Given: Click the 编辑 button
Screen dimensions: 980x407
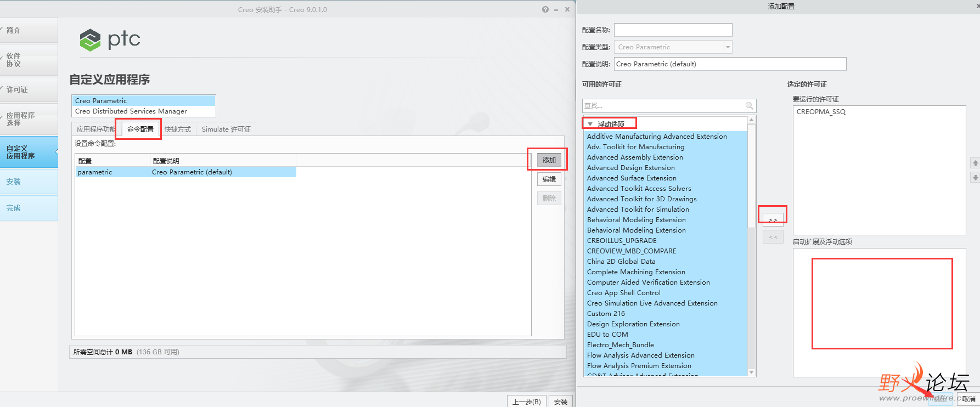Looking at the screenshot, I should pos(549,179).
